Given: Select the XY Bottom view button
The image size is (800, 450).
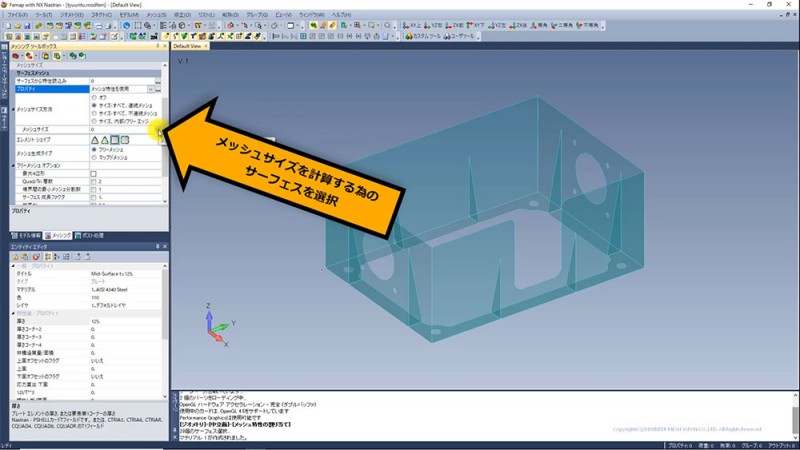Looking at the screenshot, I should click(476, 26).
